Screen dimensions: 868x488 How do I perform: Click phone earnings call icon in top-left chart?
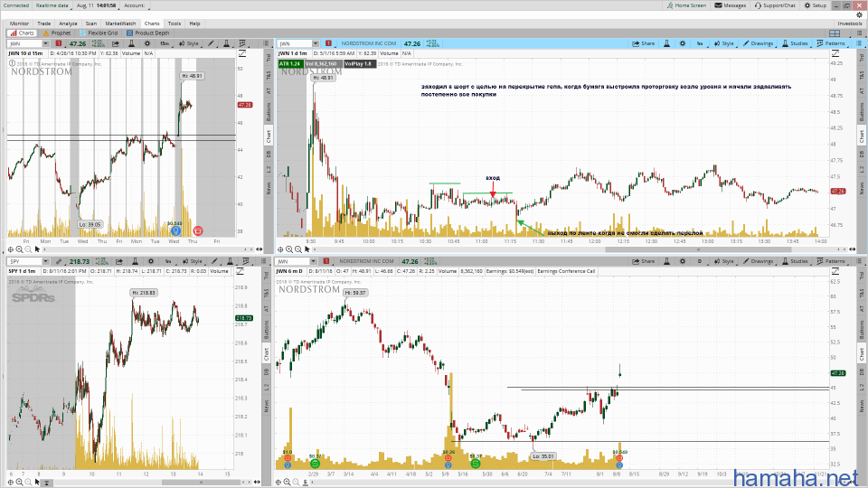click(198, 230)
